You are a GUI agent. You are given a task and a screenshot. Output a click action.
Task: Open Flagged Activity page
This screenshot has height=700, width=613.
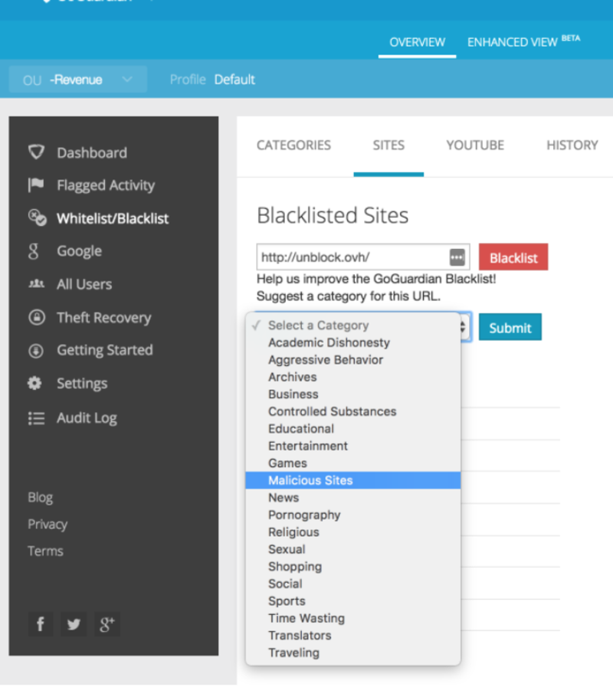point(106,185)
